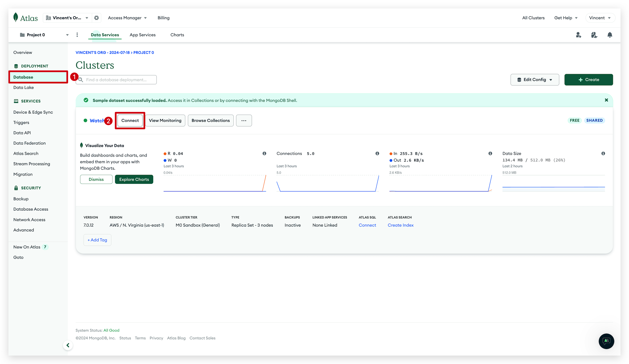Open Migration in the sidebar
The height and width of the screenshot is (364, 629).
pos(23,174)
